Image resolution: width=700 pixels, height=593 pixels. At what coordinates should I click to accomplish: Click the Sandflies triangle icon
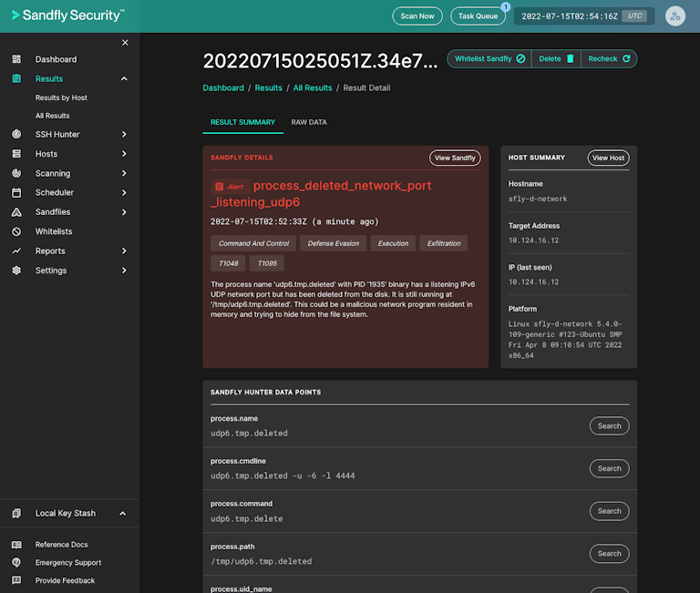pos(16,212)
